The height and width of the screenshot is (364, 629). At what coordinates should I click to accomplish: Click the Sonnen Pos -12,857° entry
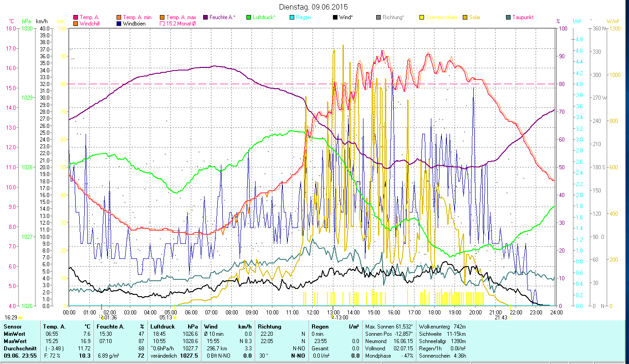390,334
